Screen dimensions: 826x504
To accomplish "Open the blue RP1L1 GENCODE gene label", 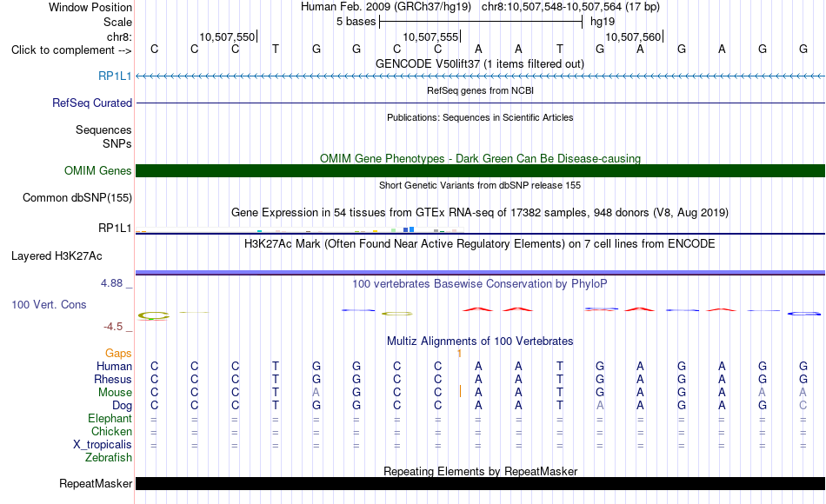I will [x=115, y=76].
